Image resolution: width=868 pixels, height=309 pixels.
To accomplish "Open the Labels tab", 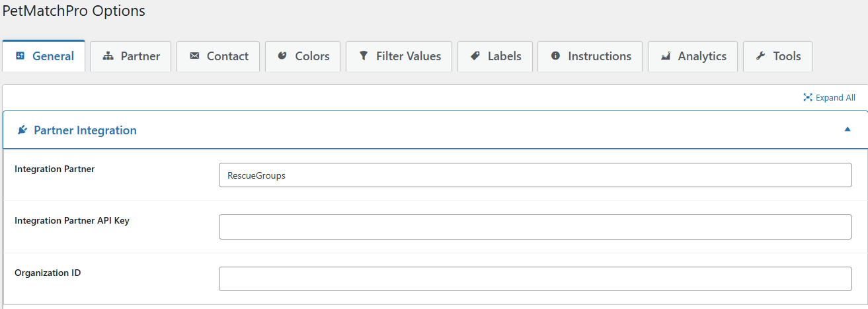I will pos(495,56).
